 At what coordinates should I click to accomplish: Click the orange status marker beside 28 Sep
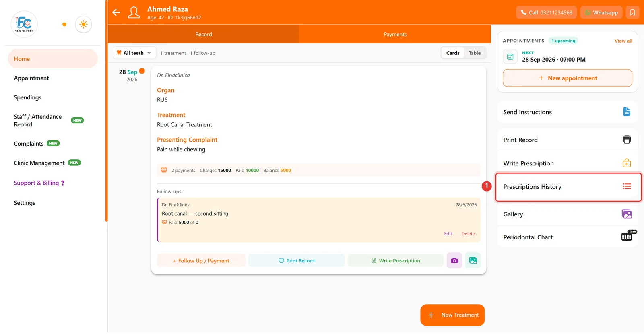coord(142,71)
